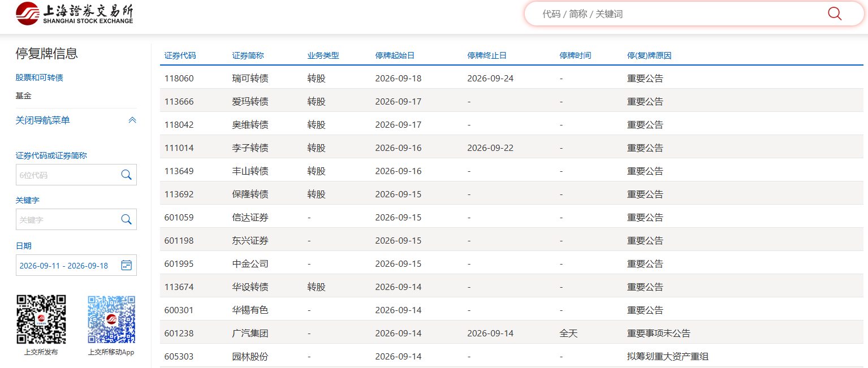Click security code 605303
Image resolution: width=868 pixels, height=368 pixels.
(x=179, y=357)
